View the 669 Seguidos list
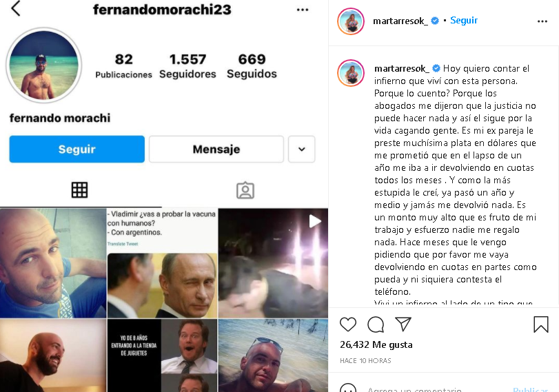Viewport: 559px width, 392px height. 252,65
